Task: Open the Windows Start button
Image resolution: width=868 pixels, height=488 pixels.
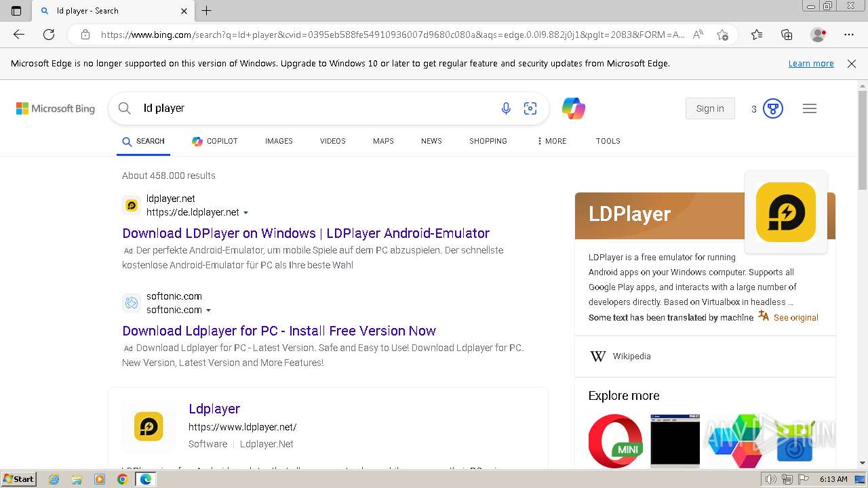Action: point(19,479)
